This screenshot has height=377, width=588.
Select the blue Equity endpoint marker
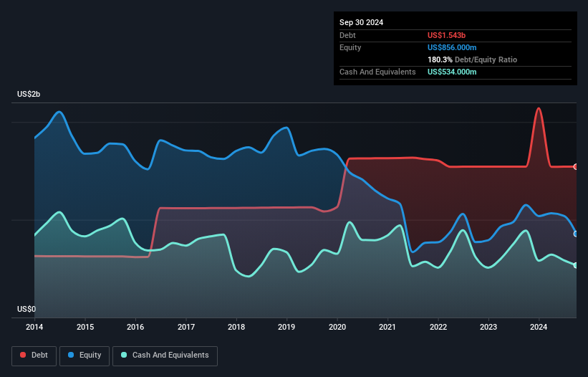coord(576,234)
